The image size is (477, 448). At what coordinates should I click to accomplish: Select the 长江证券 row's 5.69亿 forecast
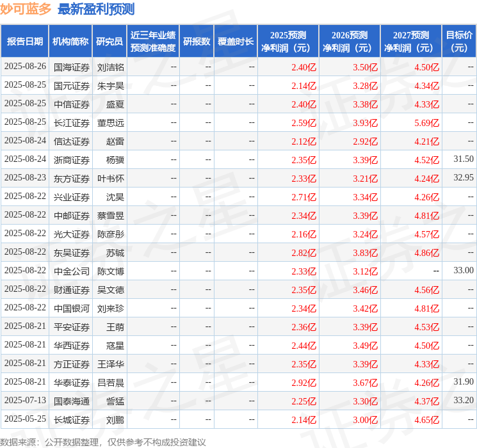tap(427, 123)
